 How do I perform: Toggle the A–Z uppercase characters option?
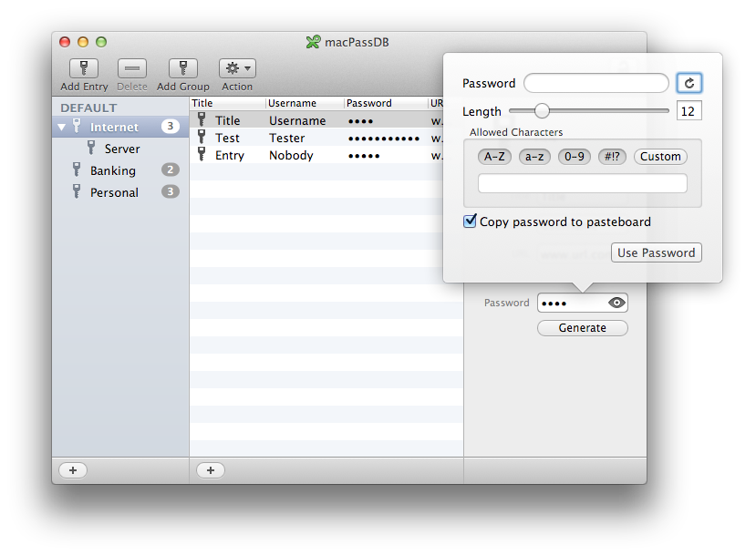coord(494,157)
